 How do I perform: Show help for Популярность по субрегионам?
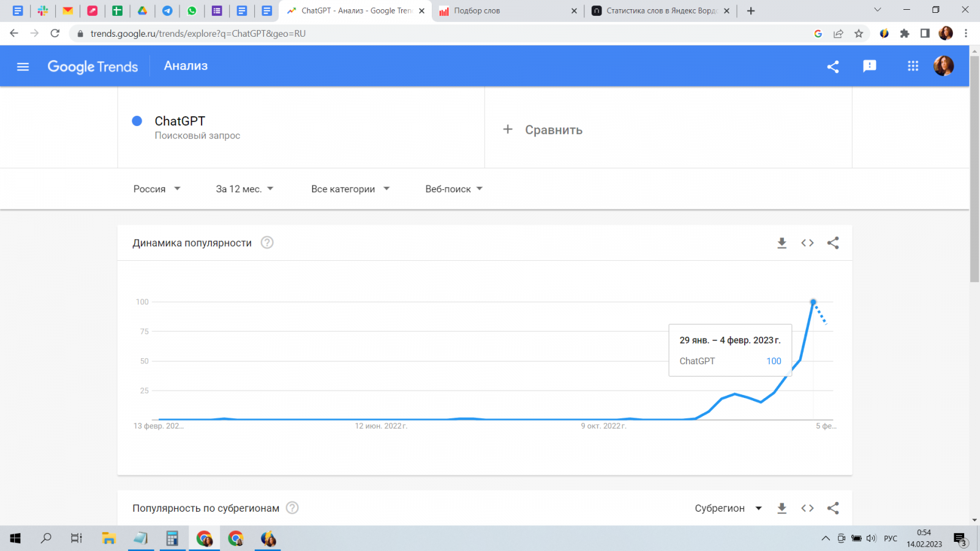point(293,508)
